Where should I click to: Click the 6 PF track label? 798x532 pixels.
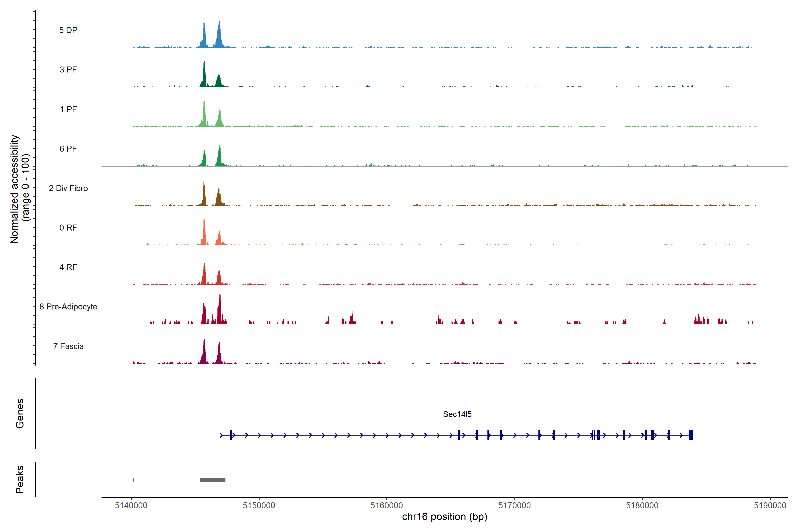click(x=68, y=149)
